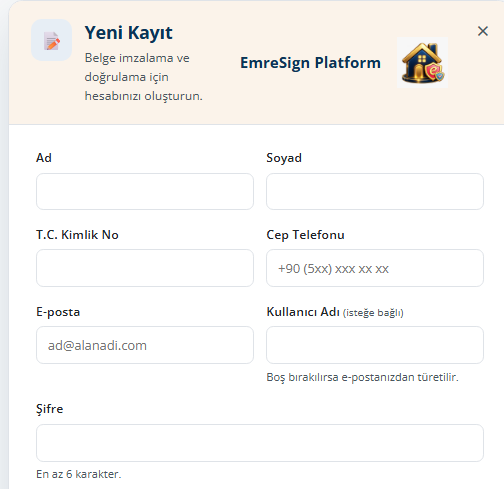Click the Ad label
504x489 pixels.
44,158
